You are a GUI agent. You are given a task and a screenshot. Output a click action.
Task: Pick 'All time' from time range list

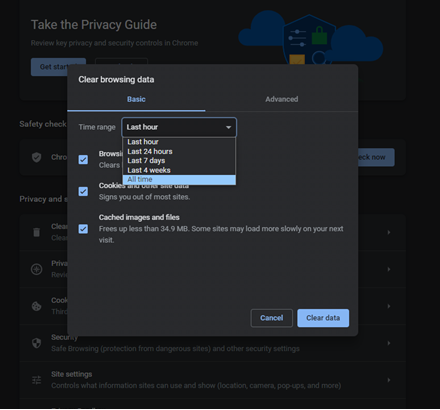tap(179, 179)
